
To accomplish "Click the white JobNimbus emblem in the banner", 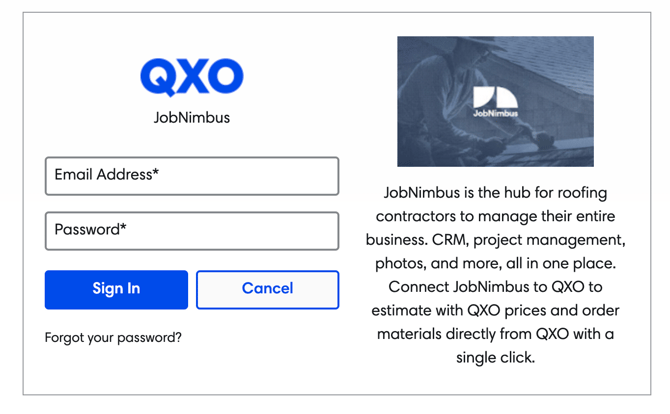I will pyautogui.click(x=495, y=96).
